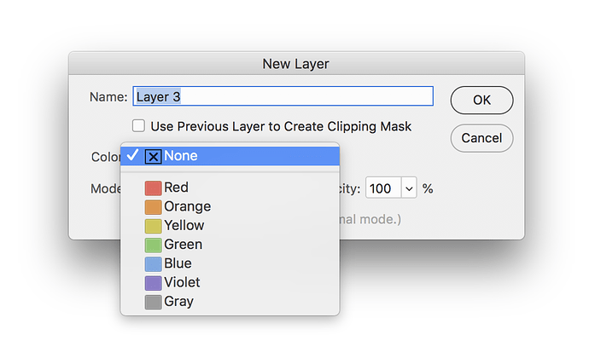This screenshot has width=589, height=364.
Task: Select the Red color swatch
Action: (x=154, y=188)
